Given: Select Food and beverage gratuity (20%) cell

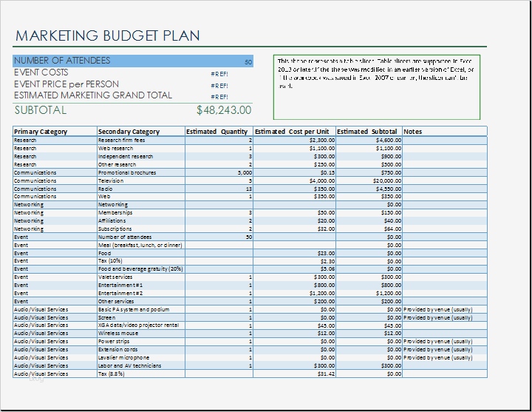Looking at the screenshot, I should [x=140, y=269].
